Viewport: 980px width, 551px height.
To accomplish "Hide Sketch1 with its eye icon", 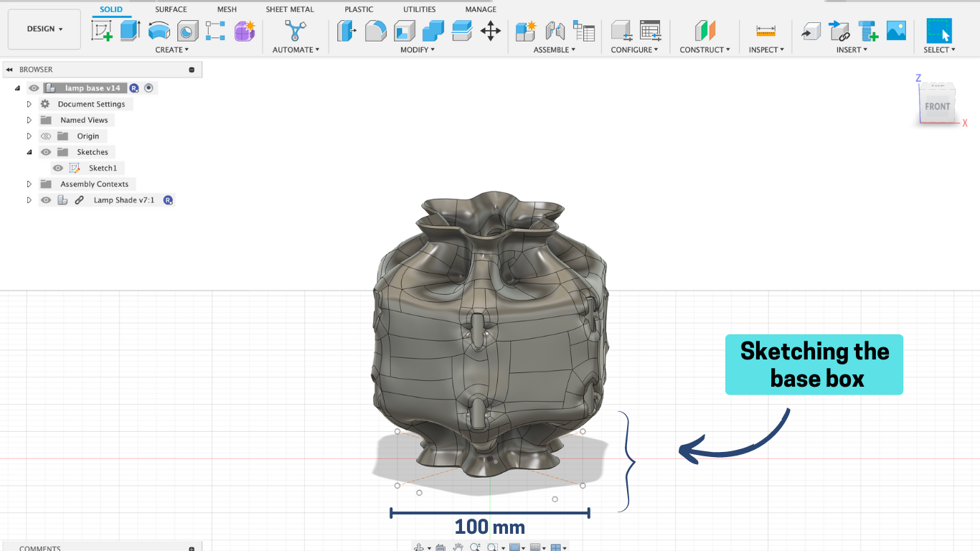I will (58, 168).
